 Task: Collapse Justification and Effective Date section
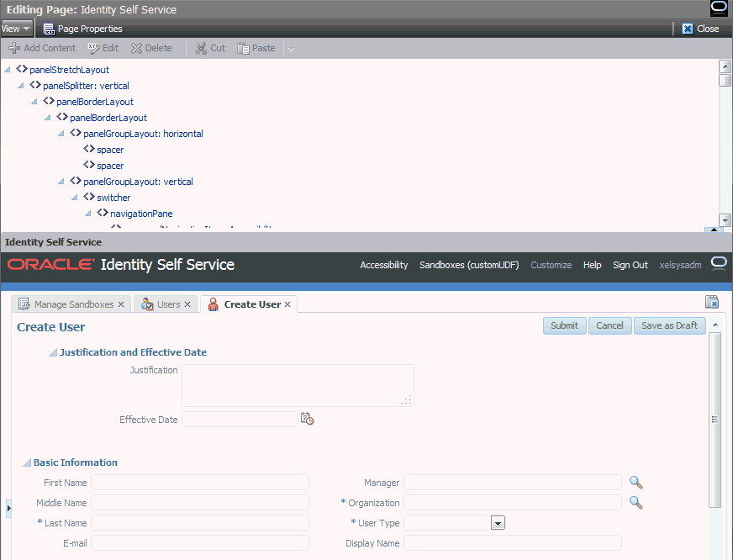(53, 352)
